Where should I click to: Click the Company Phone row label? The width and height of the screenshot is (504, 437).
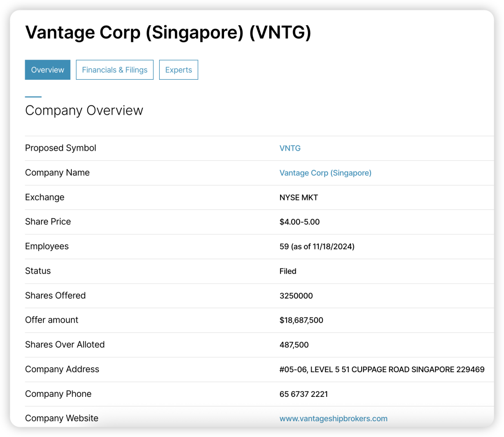(x=58, y=394)
